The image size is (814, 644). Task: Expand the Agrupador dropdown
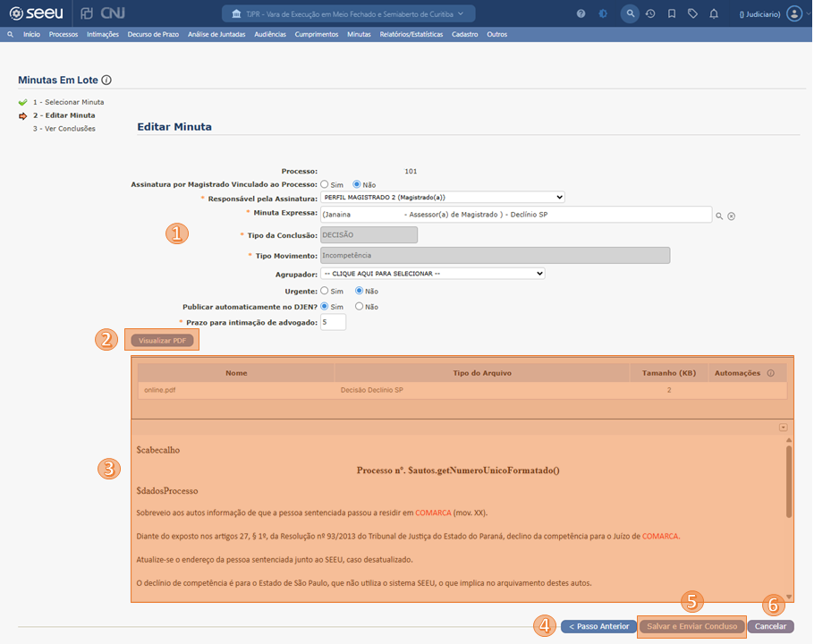click(x=432, y=274)
